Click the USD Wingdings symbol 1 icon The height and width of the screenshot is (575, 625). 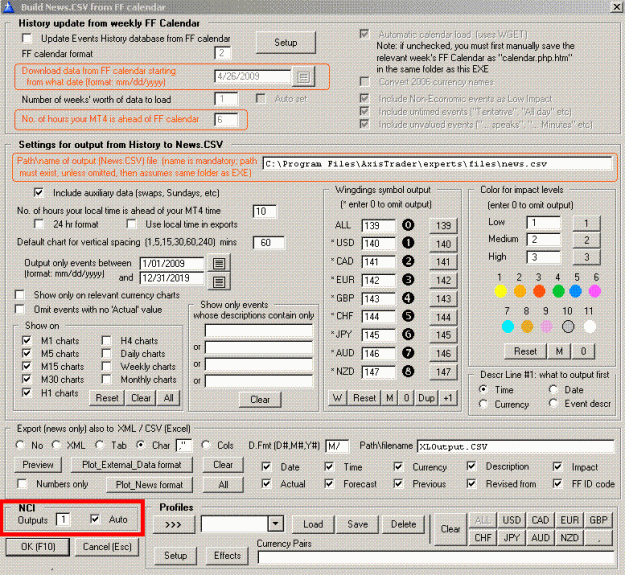(x=408, y=243)
